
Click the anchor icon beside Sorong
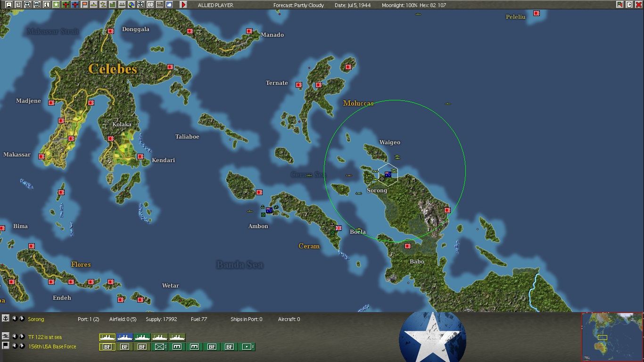tap(6, 319)
